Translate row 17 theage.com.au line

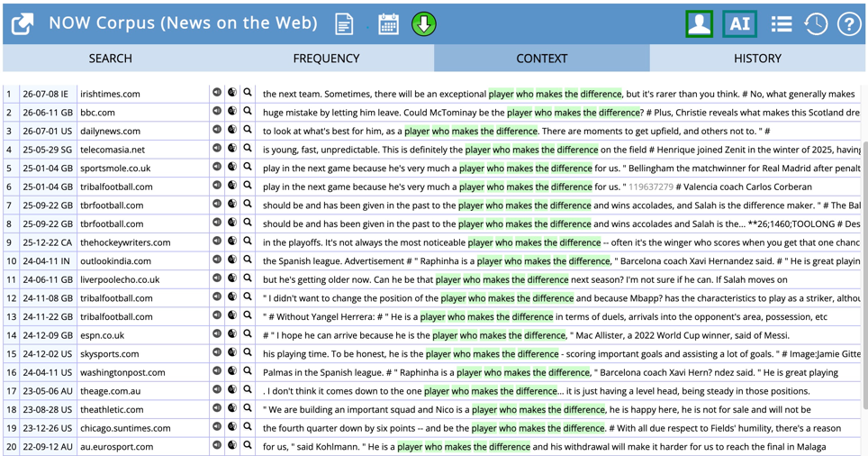click(x=232, y=389)
